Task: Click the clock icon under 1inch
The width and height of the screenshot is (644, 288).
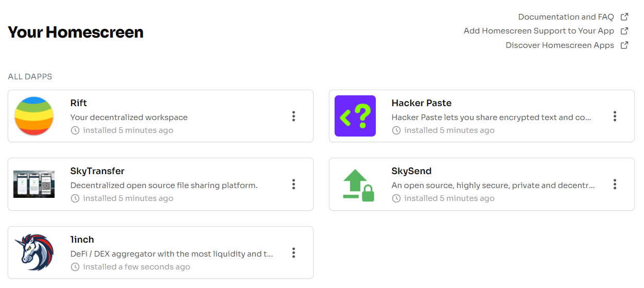Action: (x=75, y=267)
